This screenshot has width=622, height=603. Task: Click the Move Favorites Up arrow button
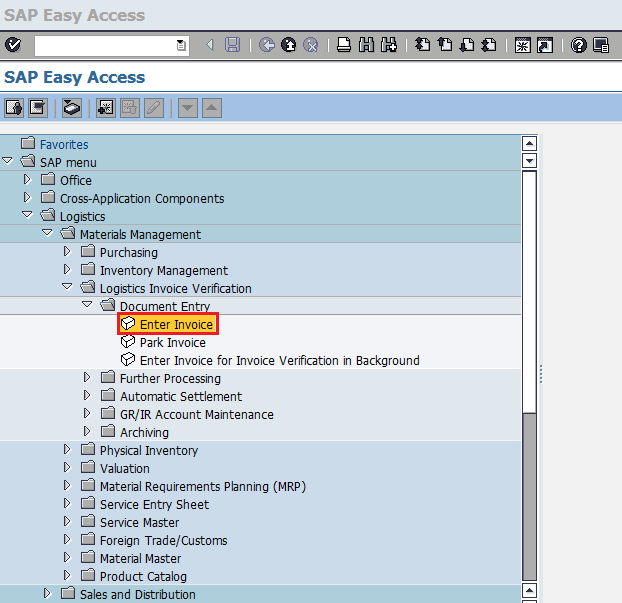(212, 108)
